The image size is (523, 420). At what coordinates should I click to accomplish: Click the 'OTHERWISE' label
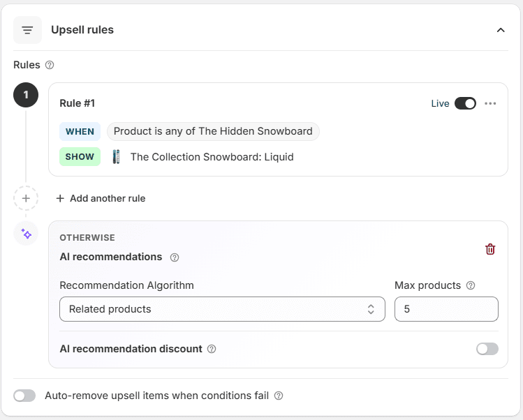[x=87, y=238]
